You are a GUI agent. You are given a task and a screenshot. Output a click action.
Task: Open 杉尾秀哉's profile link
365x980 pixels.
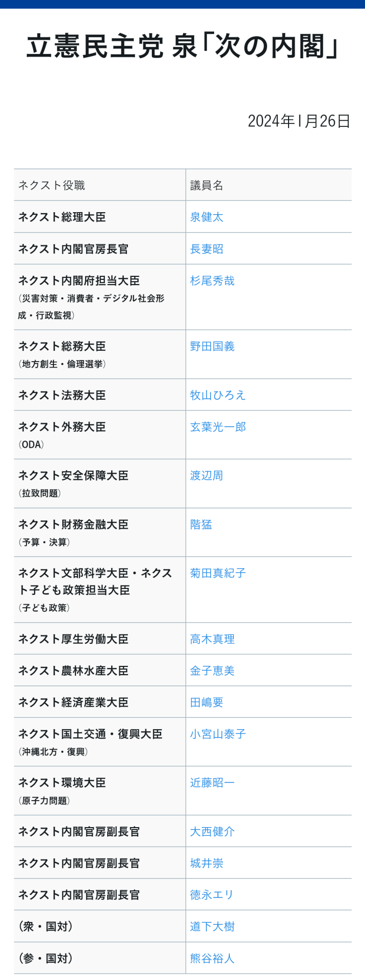pyautogui.click(x=212, y=281)
